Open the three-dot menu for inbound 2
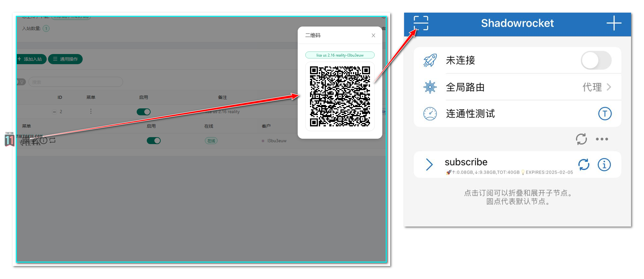Screen dimensions: 644x279 (x=91, y=111)
